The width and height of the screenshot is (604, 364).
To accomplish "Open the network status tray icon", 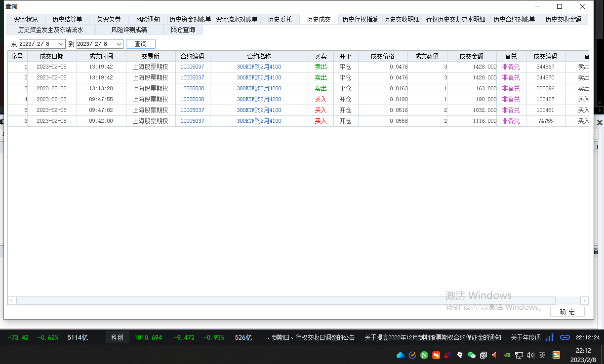I will click(x=519, y=355).
